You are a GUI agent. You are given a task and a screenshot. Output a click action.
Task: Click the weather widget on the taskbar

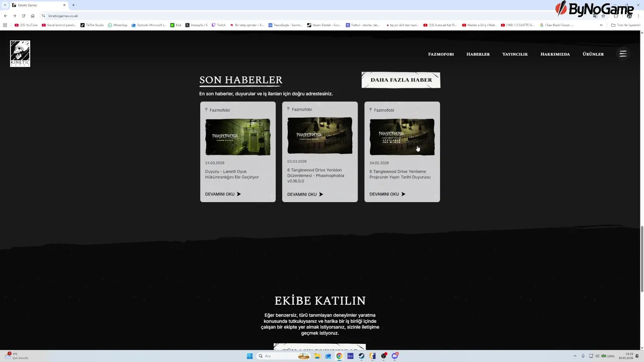16,356
